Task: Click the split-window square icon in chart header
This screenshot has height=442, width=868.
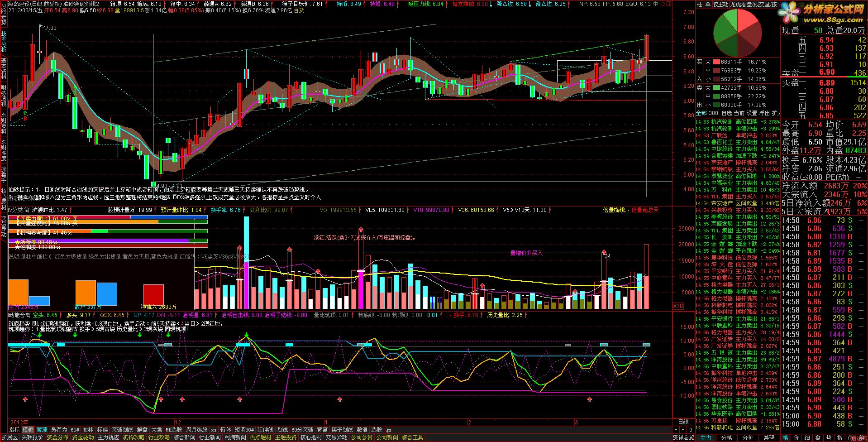Action: tap(669, 4)
